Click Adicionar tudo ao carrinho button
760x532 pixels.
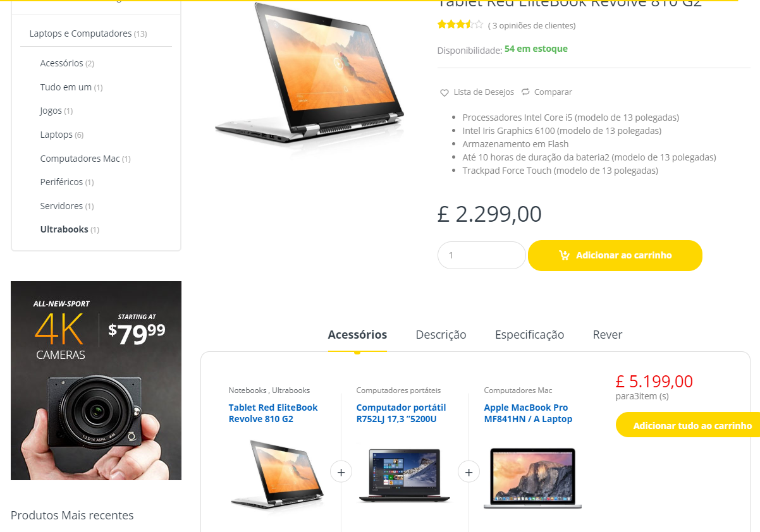688,425
